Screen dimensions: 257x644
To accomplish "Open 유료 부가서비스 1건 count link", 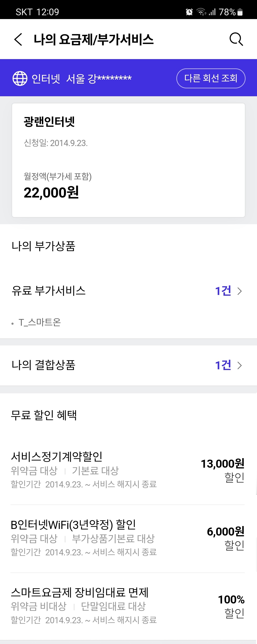I will point(223,291).
